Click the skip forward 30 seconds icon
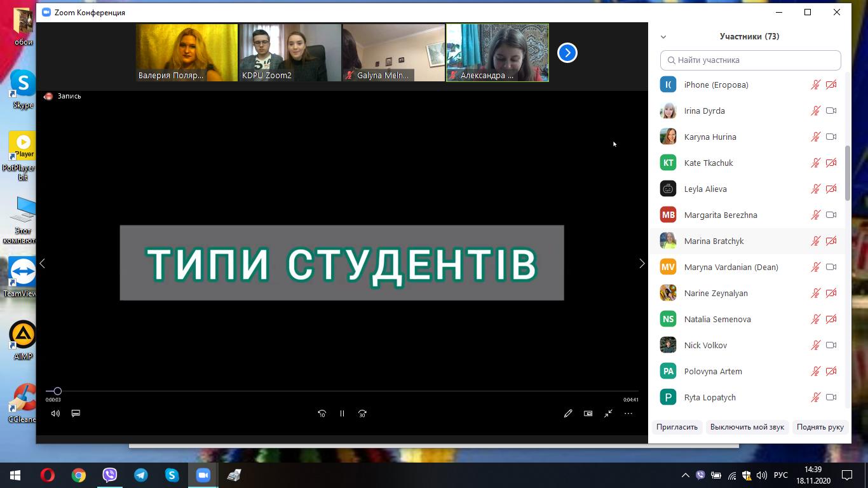868x488 pixels. click(362, 414)
